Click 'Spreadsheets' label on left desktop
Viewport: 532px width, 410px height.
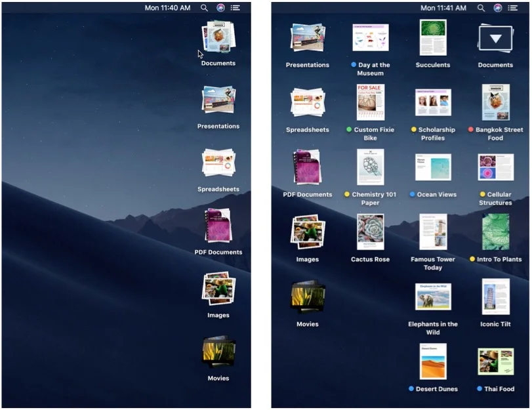(x=218, y=189)
